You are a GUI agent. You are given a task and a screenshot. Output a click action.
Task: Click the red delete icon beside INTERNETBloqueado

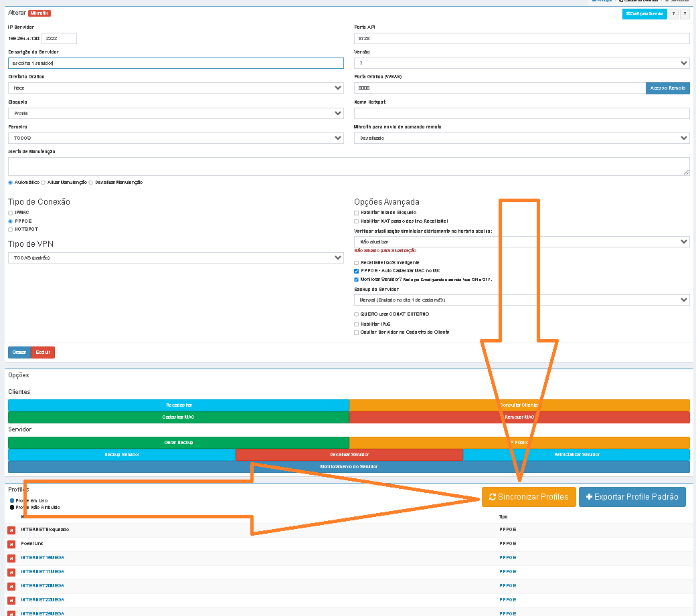pos(11,530)
